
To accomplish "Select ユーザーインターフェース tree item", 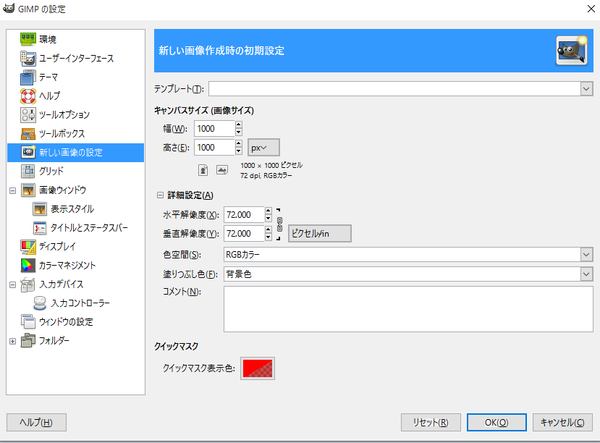I will point(76,59).
